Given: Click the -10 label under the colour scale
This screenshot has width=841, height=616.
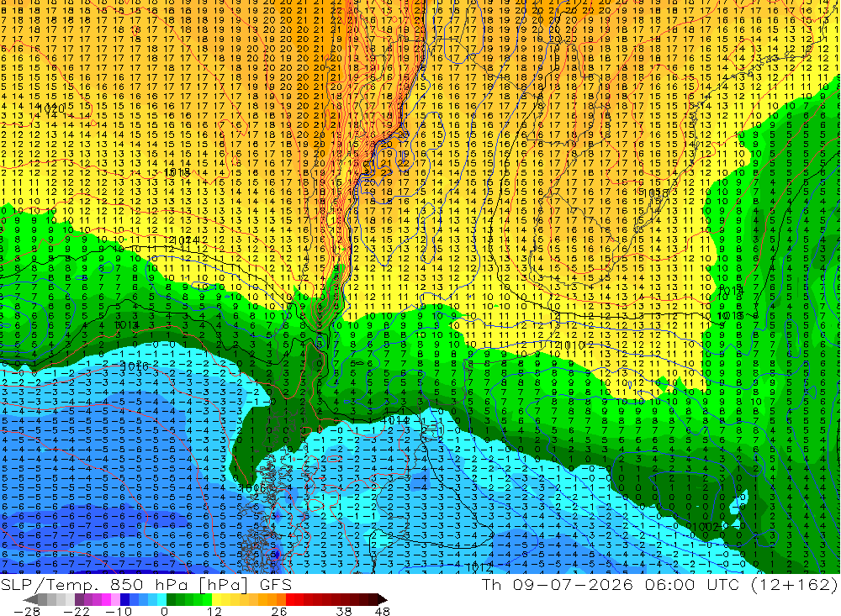Looking at the screenshot, I should click(x=119, y=612).
